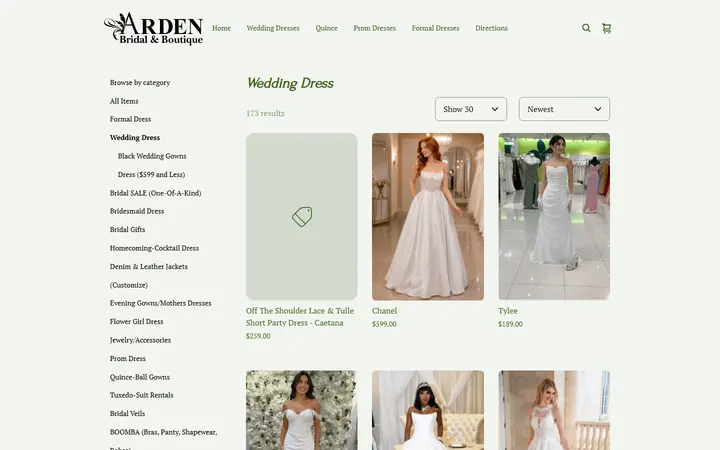Open Off The Shoulder Lace & Tulle title
The image size is (720, 450).
pos(300,317)
